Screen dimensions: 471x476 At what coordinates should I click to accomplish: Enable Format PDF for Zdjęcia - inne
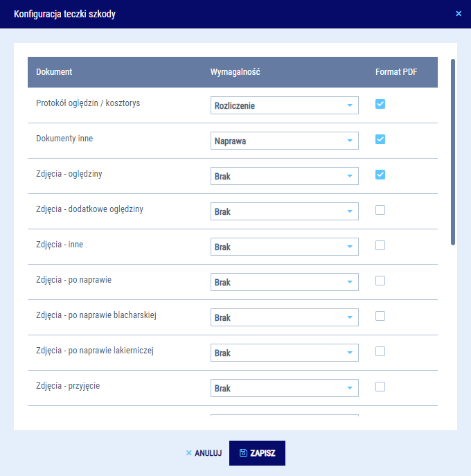pyautogui.click(x=380, y=245)
